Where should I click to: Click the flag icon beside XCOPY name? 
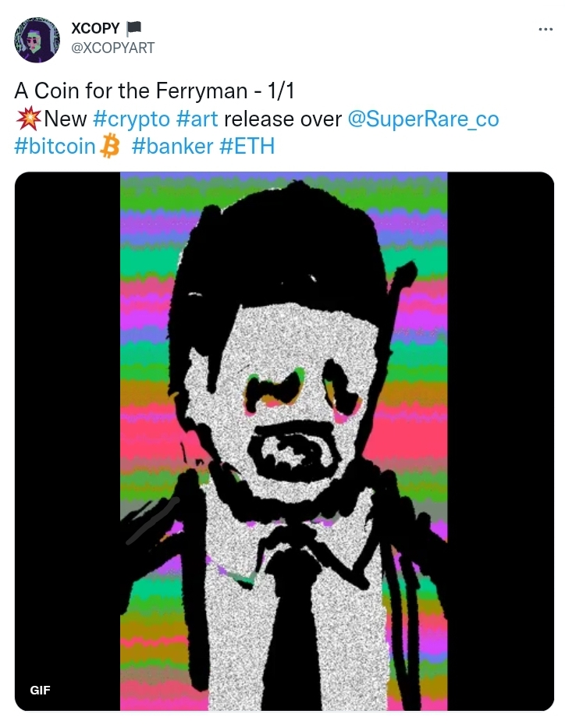click(x=133, y=28)
